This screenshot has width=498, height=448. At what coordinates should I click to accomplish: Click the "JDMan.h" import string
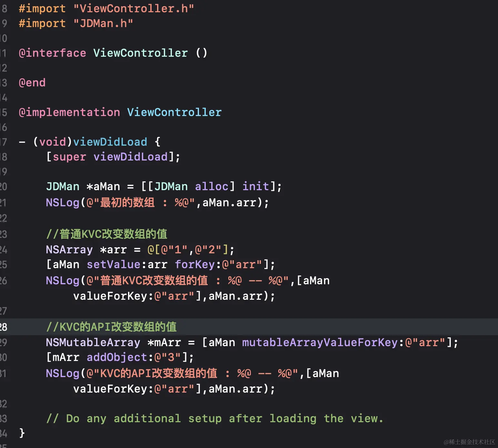[x=103, y=23]
